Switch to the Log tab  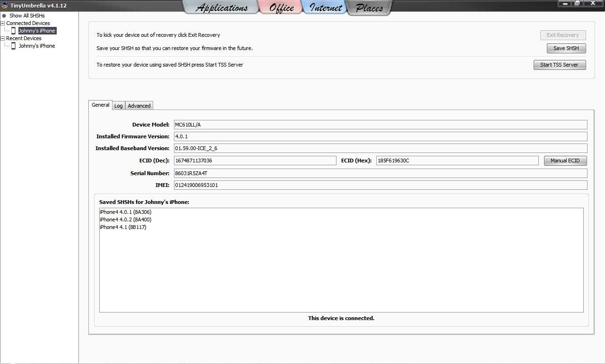tap(118, 106)
